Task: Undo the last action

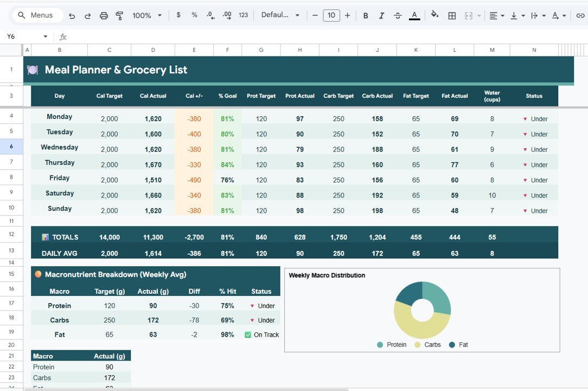Action: 72,15
